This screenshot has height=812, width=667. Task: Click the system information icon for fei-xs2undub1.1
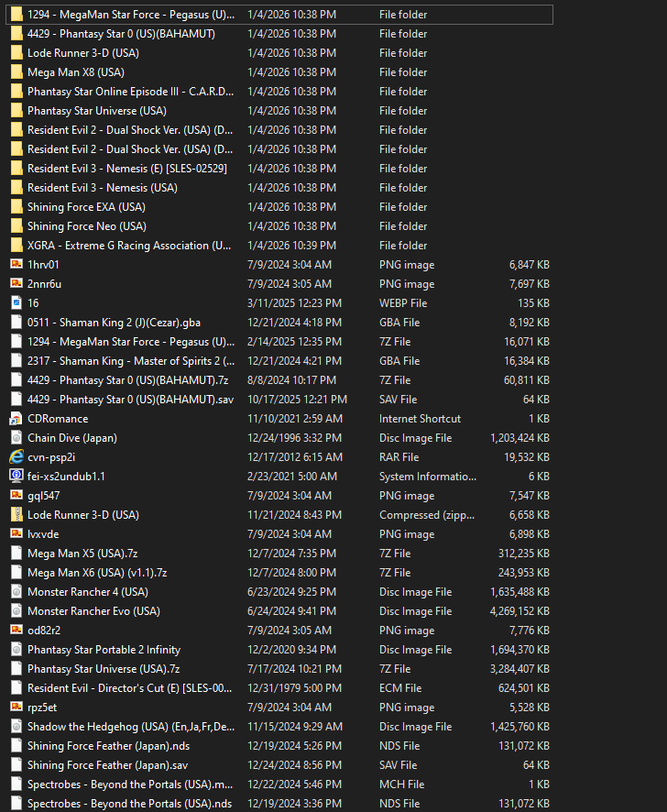click(16, 476)
